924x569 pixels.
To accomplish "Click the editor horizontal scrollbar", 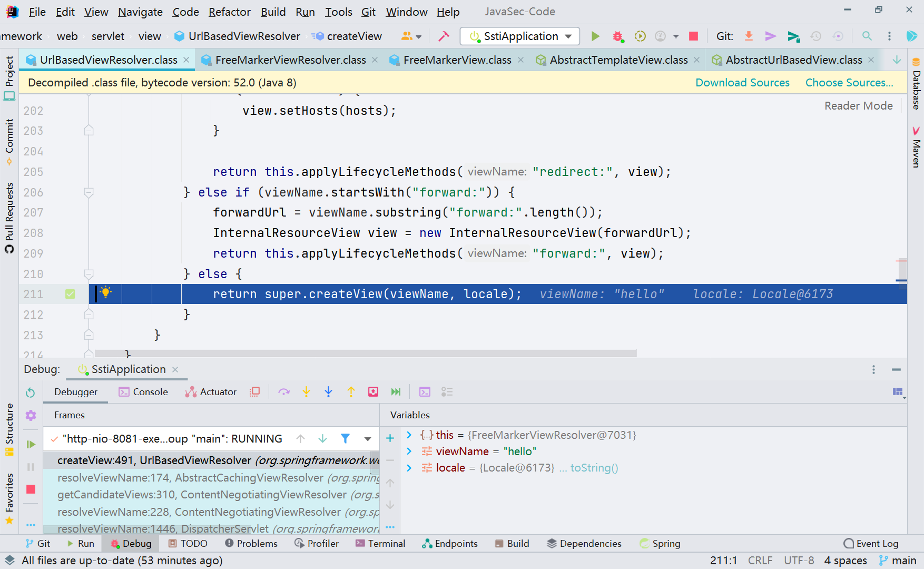I will (x=366, y=352).
